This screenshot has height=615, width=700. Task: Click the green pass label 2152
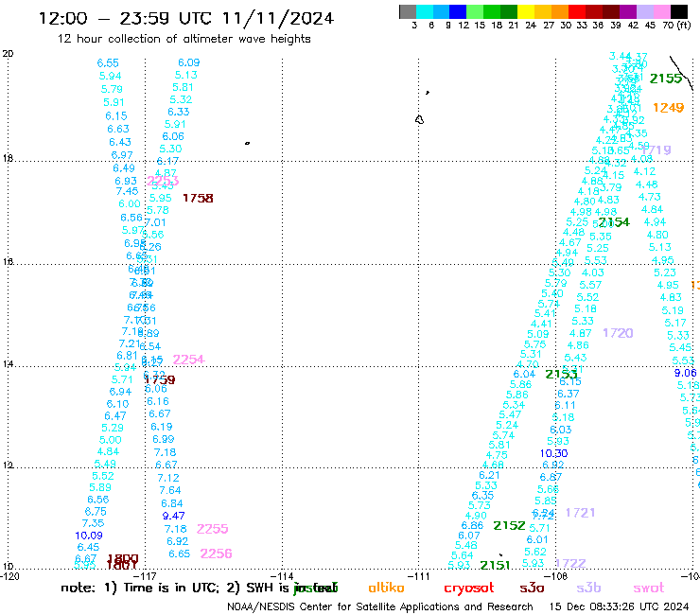click(x=509, y=526)
